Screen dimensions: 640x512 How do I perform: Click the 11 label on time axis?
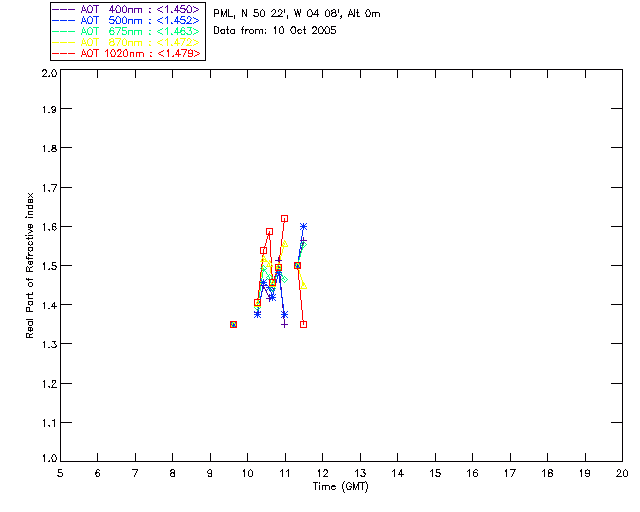pos(285,473)
